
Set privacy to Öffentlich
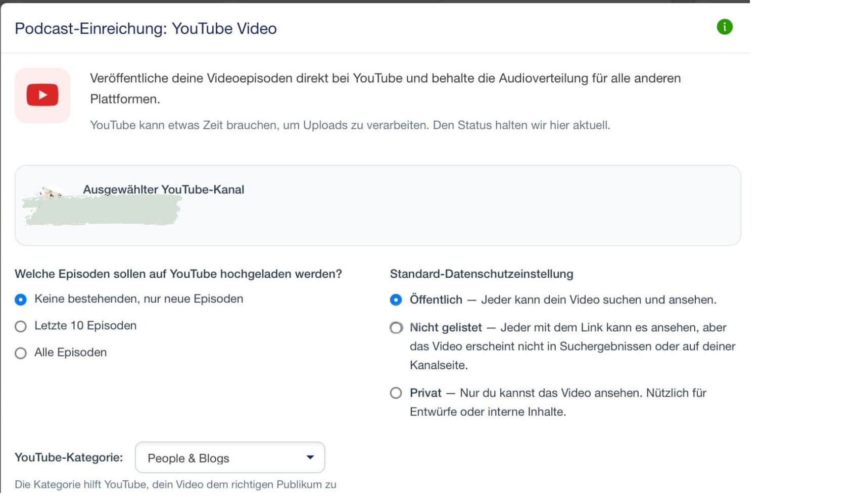pos(396,300)
